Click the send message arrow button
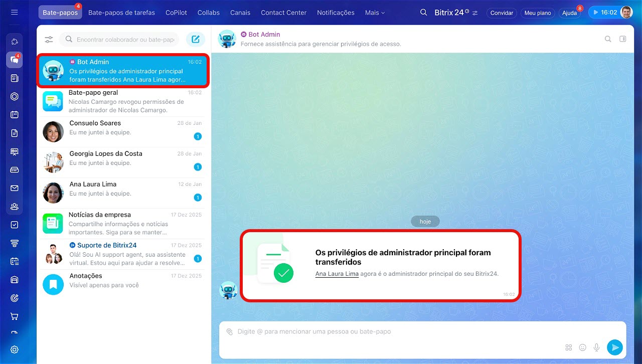Viewport: 642px width, 364px height. coord(614,347)
